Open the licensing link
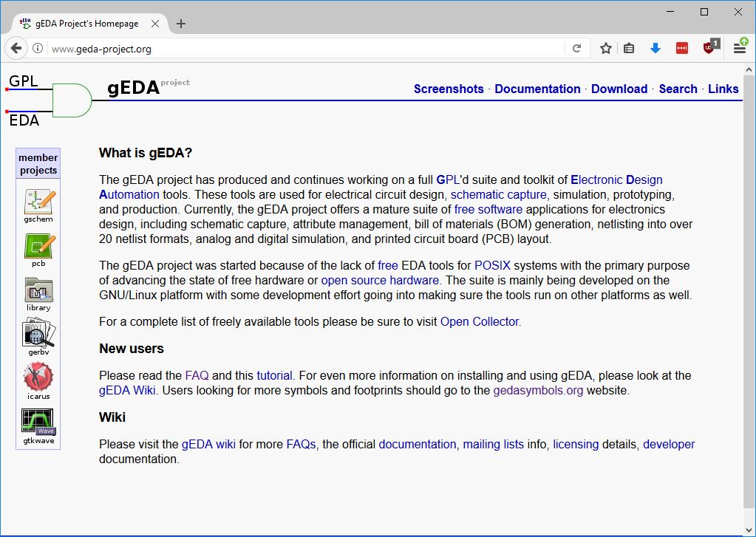The height and width of the screenshot is (537, 756). click(576, 445)
